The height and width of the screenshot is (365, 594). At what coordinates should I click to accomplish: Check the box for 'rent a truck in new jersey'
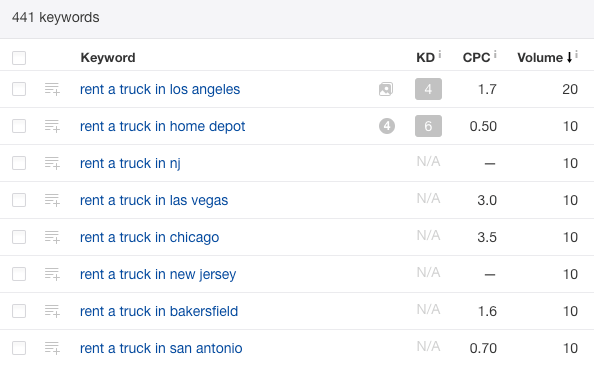click(x=19, y=274)
